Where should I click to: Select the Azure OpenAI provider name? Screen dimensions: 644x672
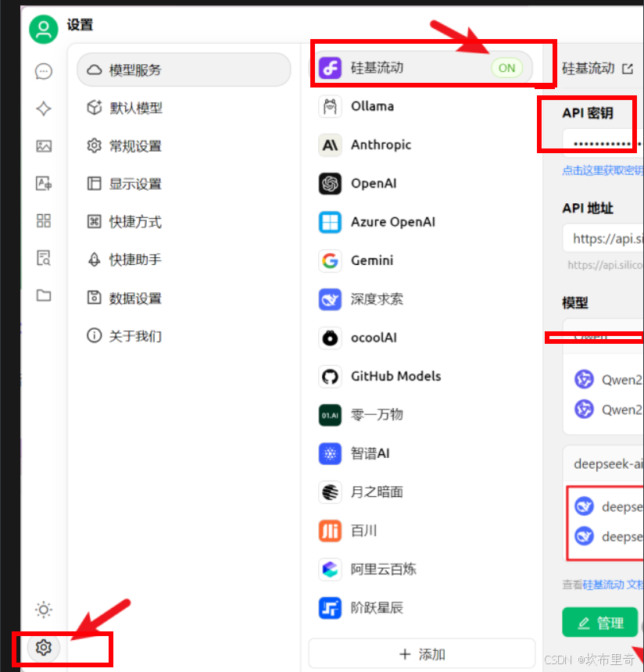tap(393, 222)
